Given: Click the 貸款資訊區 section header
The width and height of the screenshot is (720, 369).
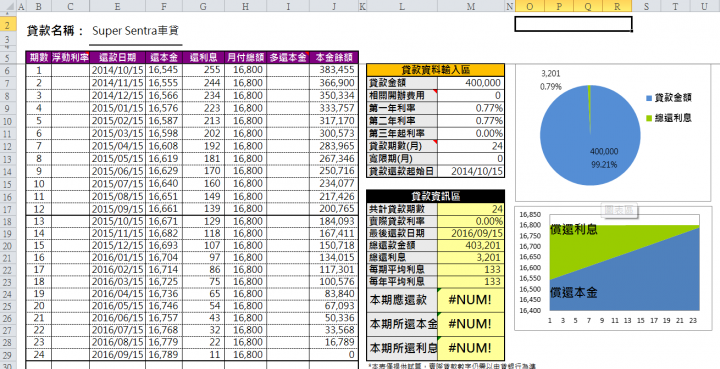Looking at the screenshot, I should (435, 196).
